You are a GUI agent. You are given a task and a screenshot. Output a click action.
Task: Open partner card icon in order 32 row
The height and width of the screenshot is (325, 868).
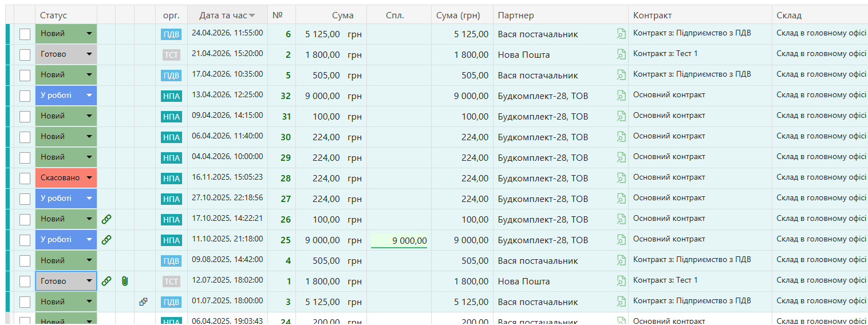coord(621,96)
